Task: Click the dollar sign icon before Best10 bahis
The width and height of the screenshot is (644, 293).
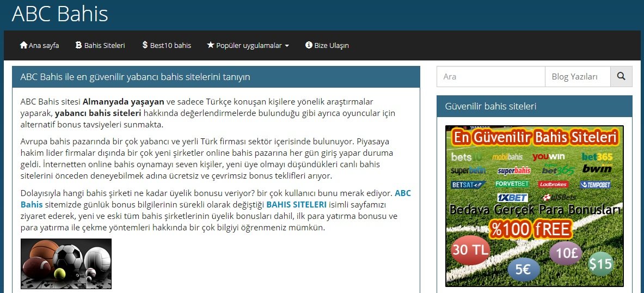Action: pos(145,45)
